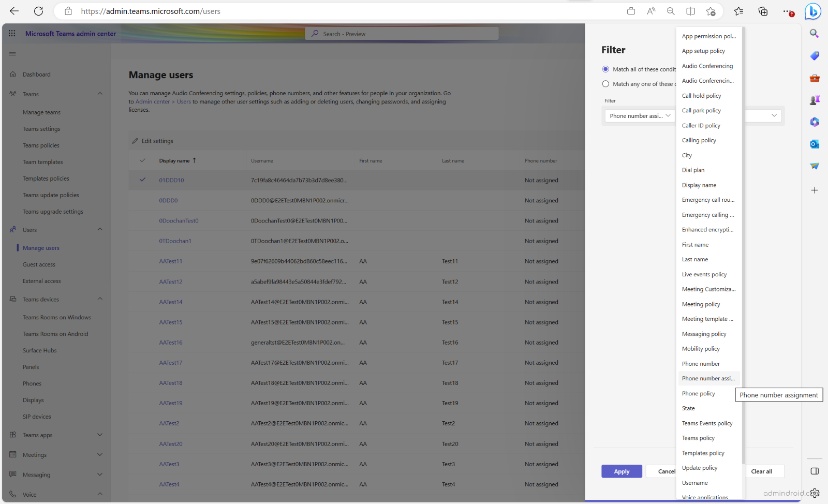The height and width of the screenshot is (504, 828).
Task: Open Outlook from the Edge sidebar
Action: [814, 144]
